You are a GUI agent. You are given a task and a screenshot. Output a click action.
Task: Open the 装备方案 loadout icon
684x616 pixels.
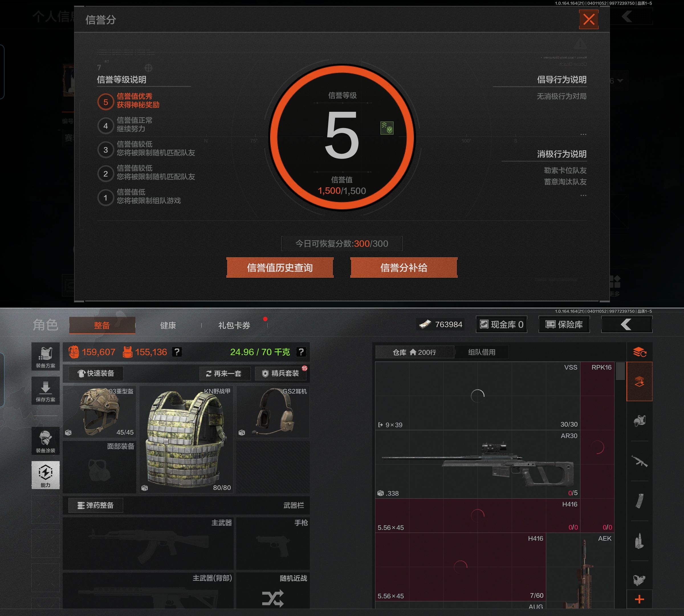point(45,357)
